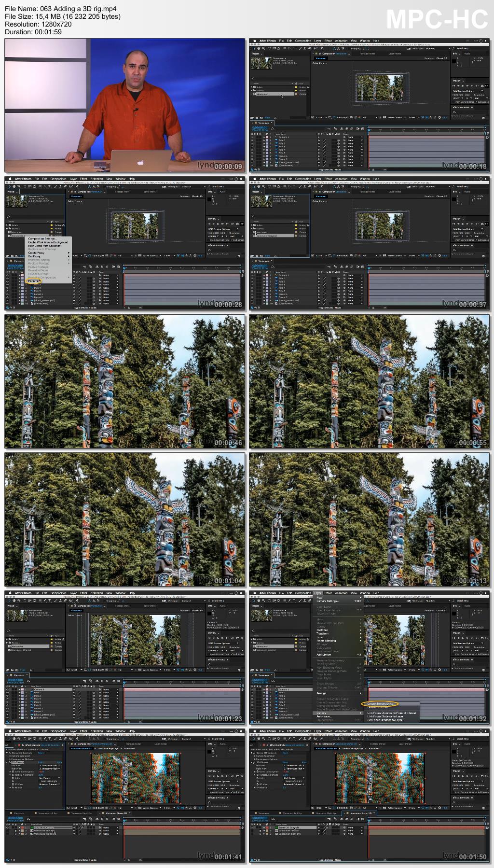Hide the cloud_pattern.psd layer eye in 00:00:18
The image size is (494, 868).
(252, 162)
